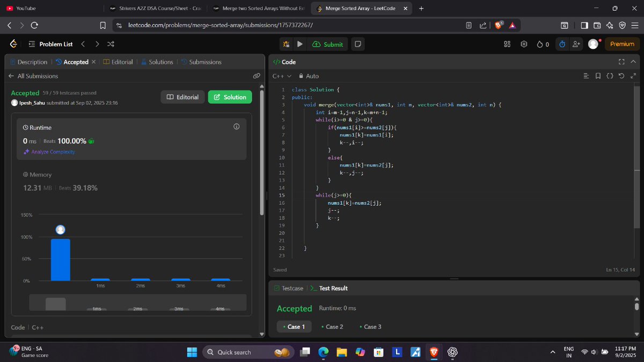Switch to the Description tab
Viewport: 644px width, 362px height.
point(28,62)
